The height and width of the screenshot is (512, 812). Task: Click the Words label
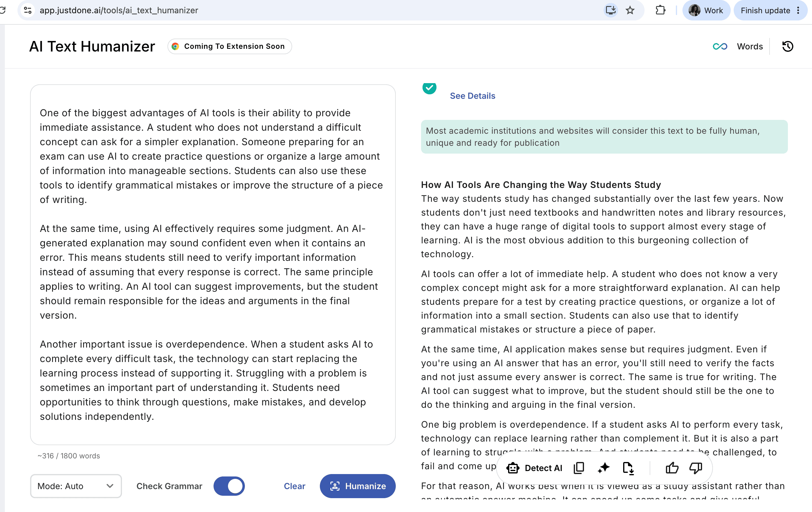click(750, 47)
